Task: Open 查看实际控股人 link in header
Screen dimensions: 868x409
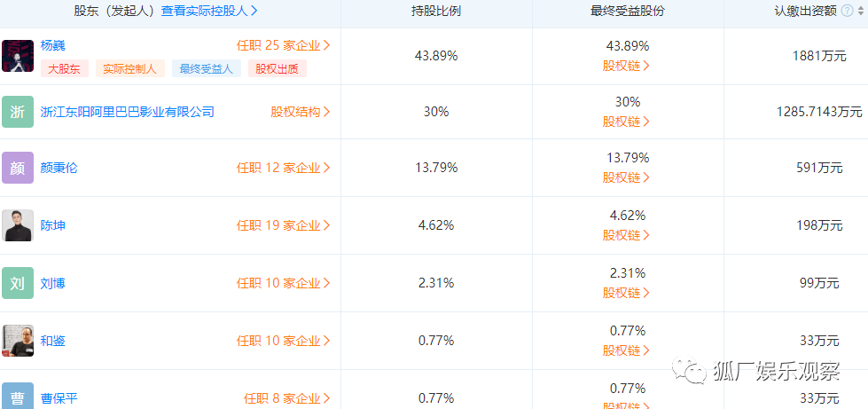Action: pos(209,12)
